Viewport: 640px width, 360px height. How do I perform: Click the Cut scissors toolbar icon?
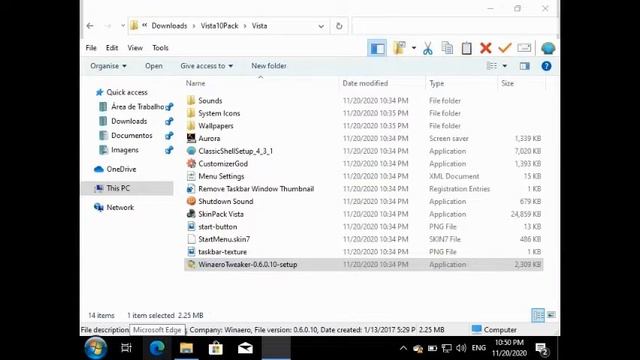tap(427, 48)
